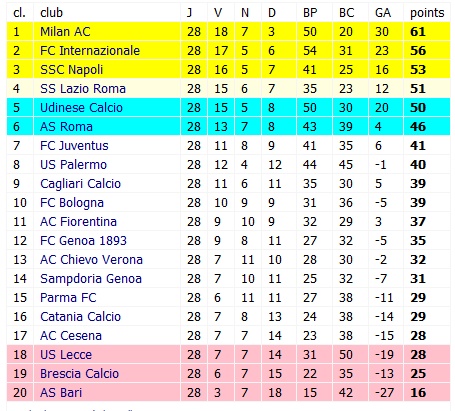
Task: Open the Milan AC club link
Action: [65, 32]
